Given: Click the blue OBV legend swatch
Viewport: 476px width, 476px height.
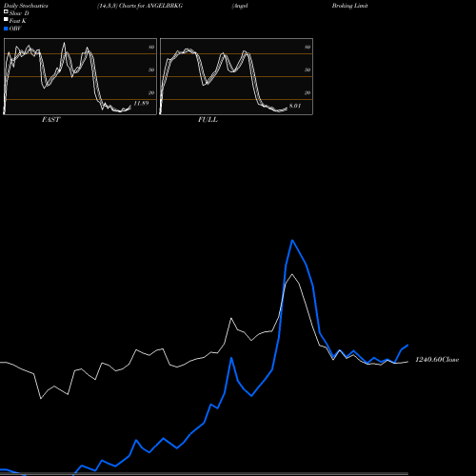Looking at the screenshot, I should click(x=6, y=29).
